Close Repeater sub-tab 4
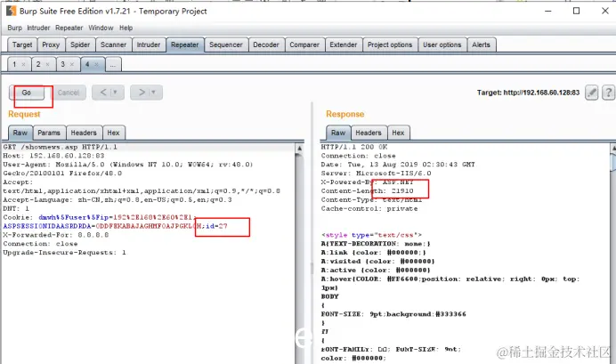This screenshot has width=616, height=364. click(x=96, y=64)
